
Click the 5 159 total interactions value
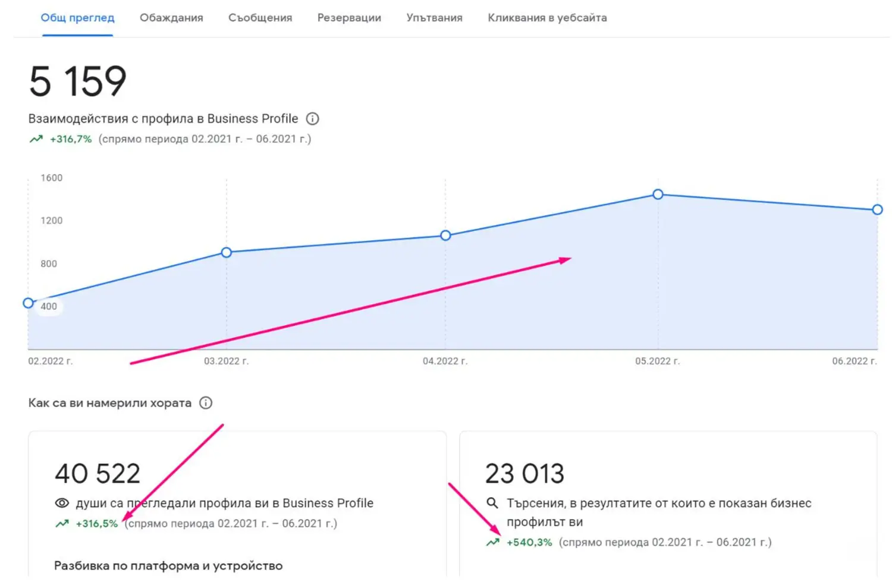pyautogui.click(x=77, y=81)
